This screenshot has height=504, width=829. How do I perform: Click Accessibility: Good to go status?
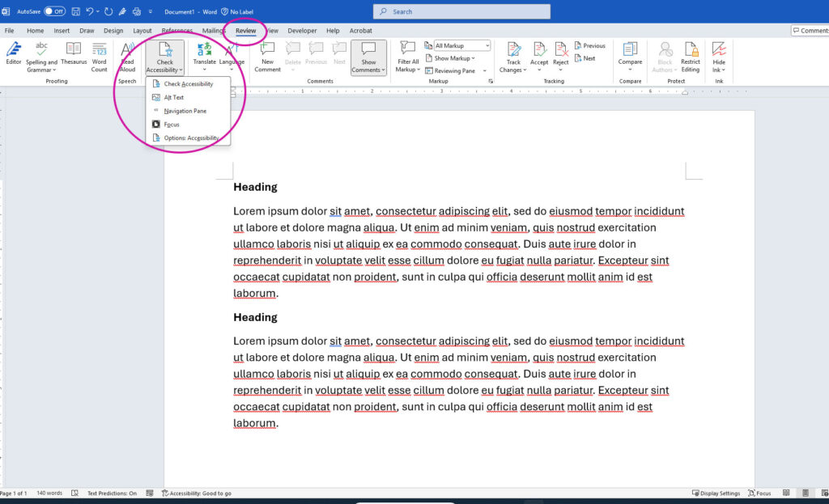(196, 493)
